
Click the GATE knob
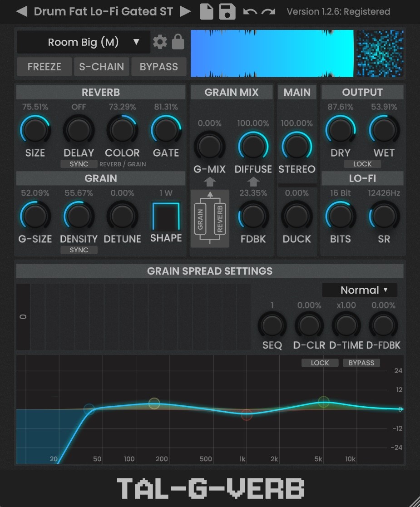click(x=166, y=130)
